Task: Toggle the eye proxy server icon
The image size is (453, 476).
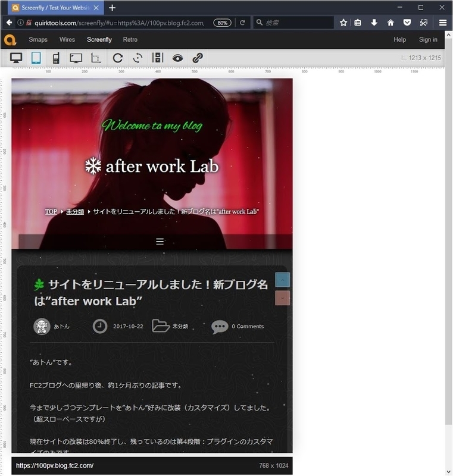Action: click(x=177, y=58)
